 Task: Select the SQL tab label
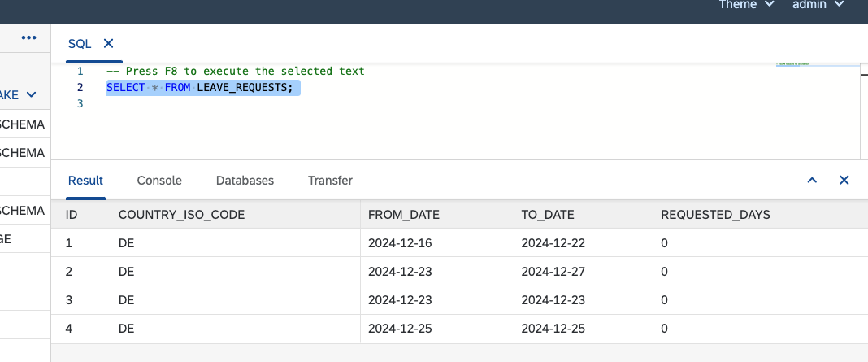point(79,43)
